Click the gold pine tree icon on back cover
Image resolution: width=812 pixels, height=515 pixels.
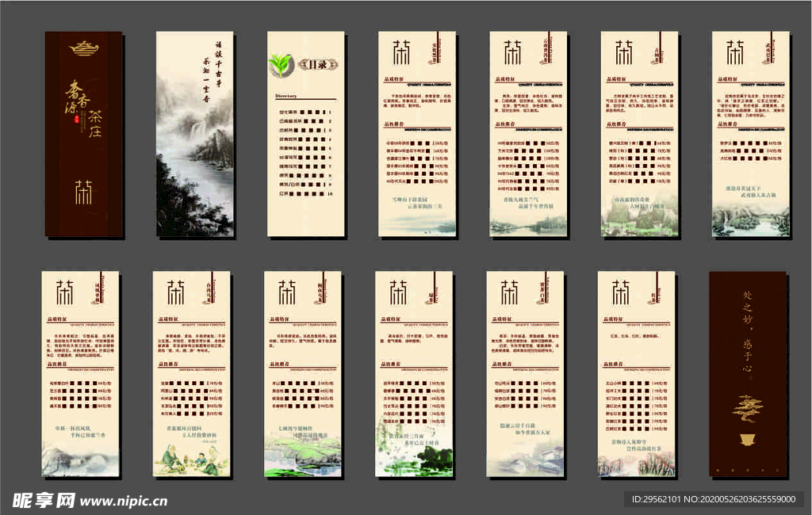click(747, 409)
